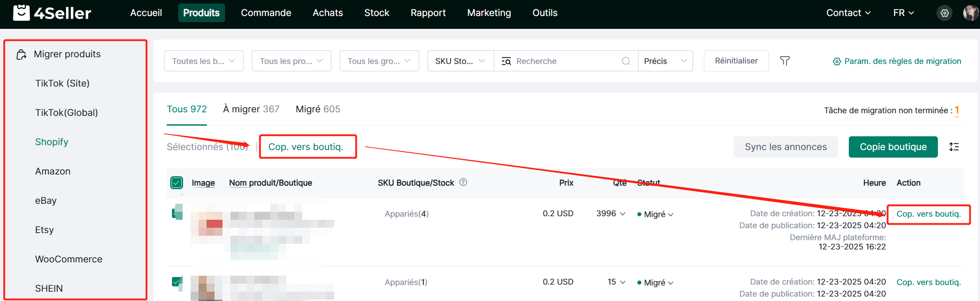The width and height of the screenshot is (980, 301).
Task: Select Amazon in the sidebar
Action: 53,171
